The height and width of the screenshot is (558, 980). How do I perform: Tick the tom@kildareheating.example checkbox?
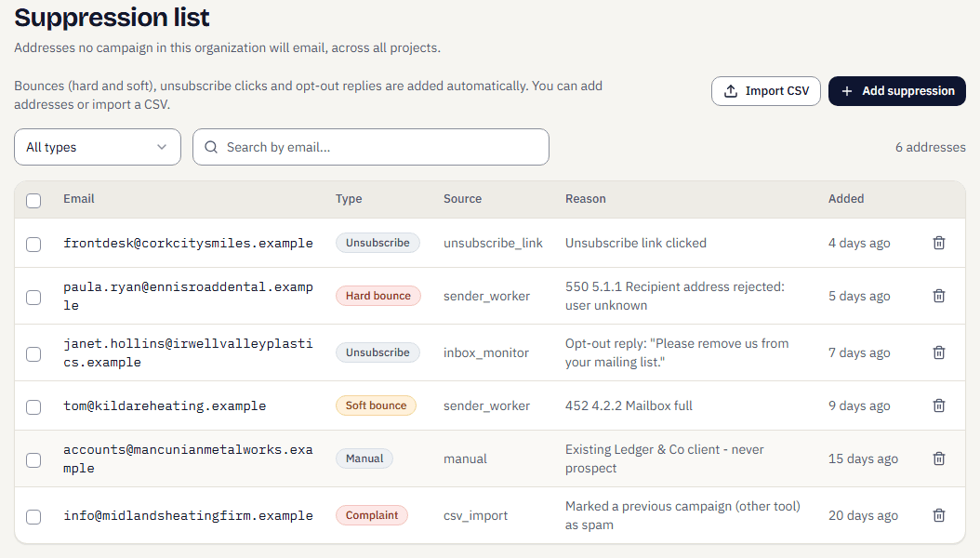tap(33, 407)
